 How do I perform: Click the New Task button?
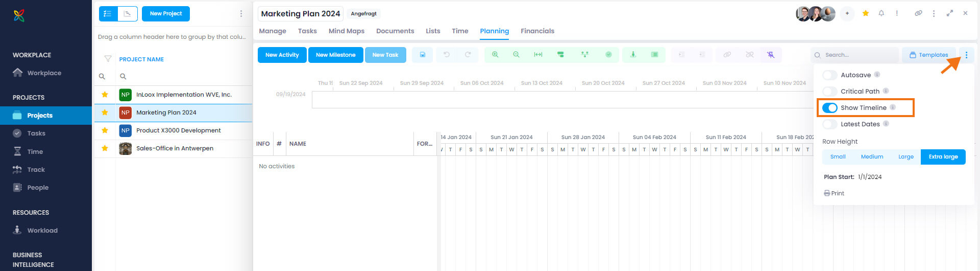385,55
